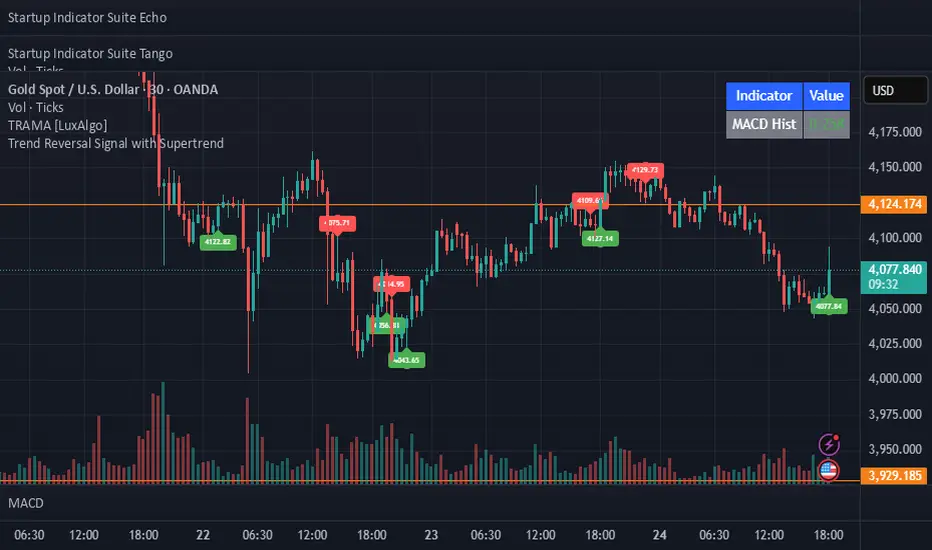Click the green 4043.65 buy signal label
The width and height of the screenshot is (932, 550).
(406, 360)
